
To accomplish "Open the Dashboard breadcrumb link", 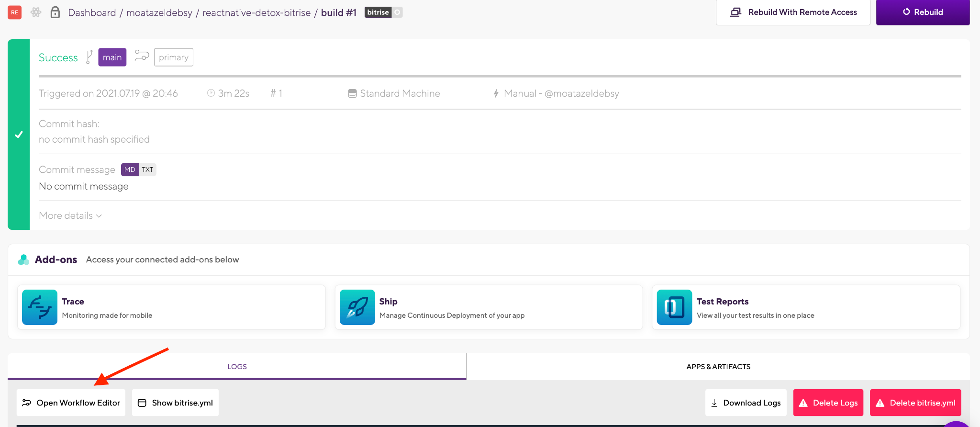I will pos(92,13).
